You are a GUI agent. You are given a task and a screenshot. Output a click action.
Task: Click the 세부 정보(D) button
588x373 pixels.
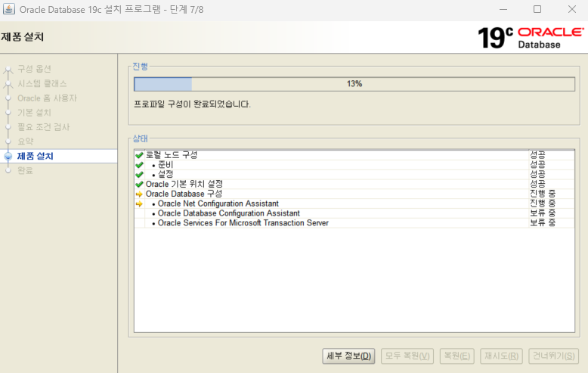click(x=348, y=356)
